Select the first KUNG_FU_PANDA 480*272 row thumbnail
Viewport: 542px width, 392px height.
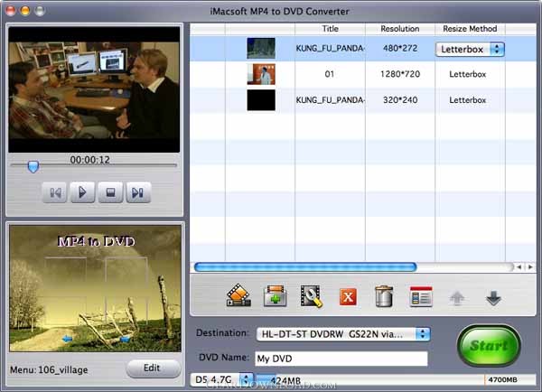(261, 48)
